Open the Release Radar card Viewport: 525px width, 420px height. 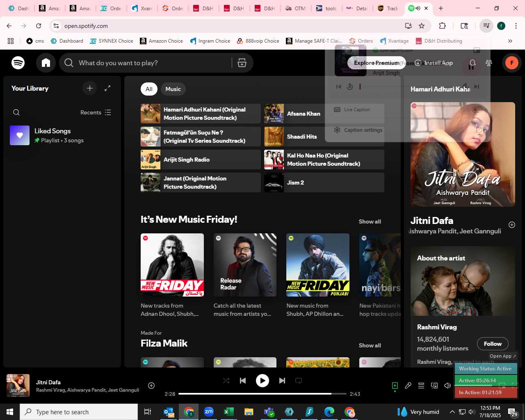pos(245,275)
